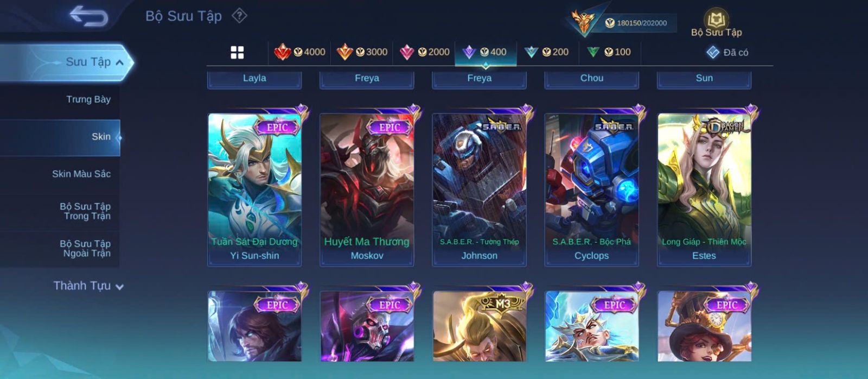This screenshot has height=379, width=868.
Task: Open the Moskov Huyết Ma Thương skin
Action: point(367,189)
